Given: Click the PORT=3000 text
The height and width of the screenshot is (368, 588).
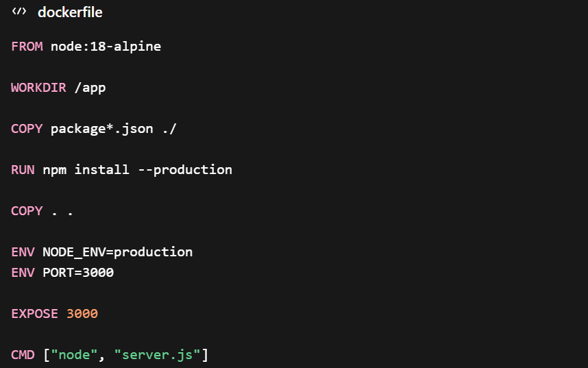Looking at the screenshot, I should point(78,273).
